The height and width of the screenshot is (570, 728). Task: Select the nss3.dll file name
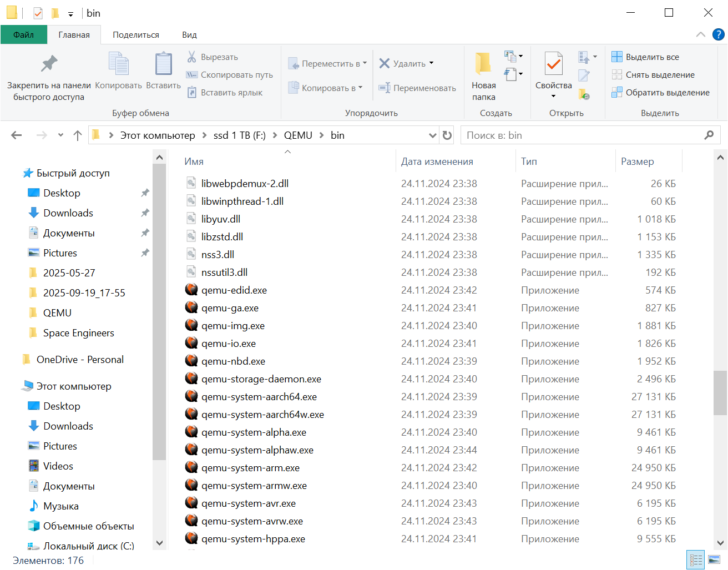[218, 255]
